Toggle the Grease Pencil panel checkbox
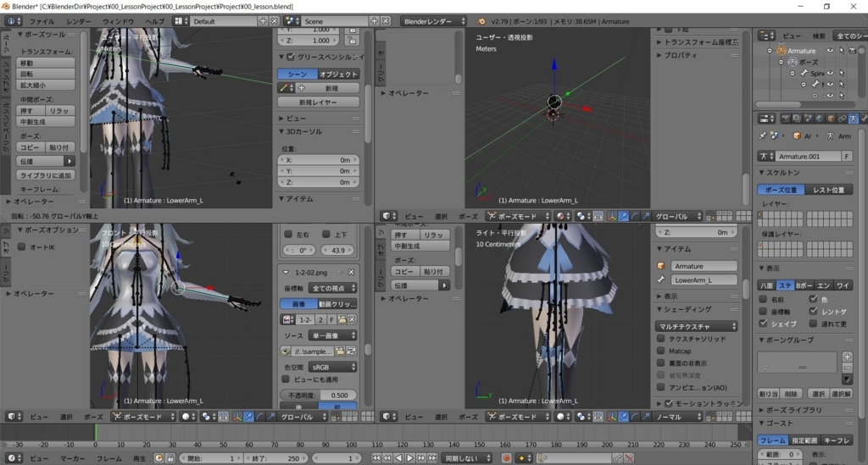Viewport: 868px width, 465px height. click(x=292, y=57)
